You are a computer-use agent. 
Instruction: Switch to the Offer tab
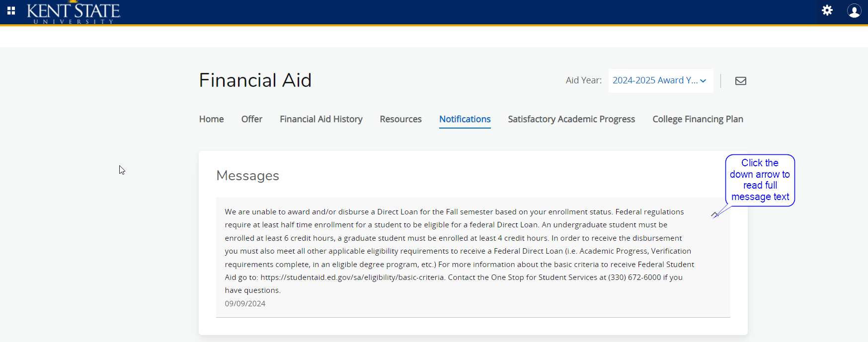[252, 119]
